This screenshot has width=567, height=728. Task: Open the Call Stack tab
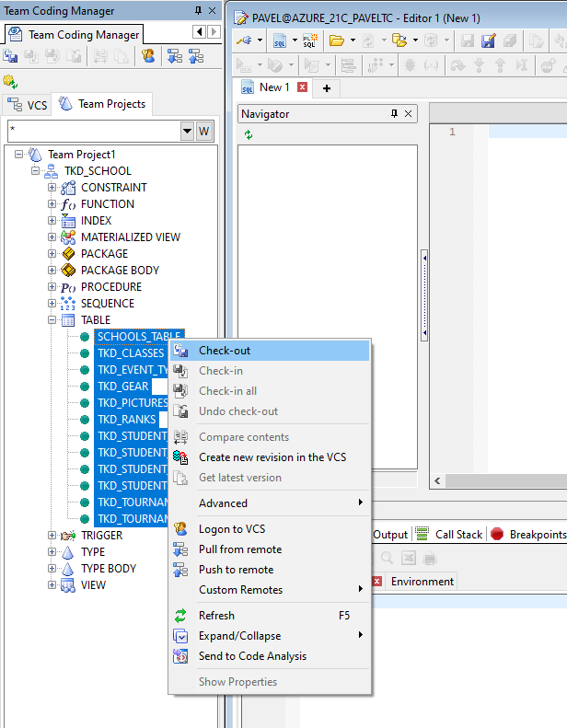(449, 535)
